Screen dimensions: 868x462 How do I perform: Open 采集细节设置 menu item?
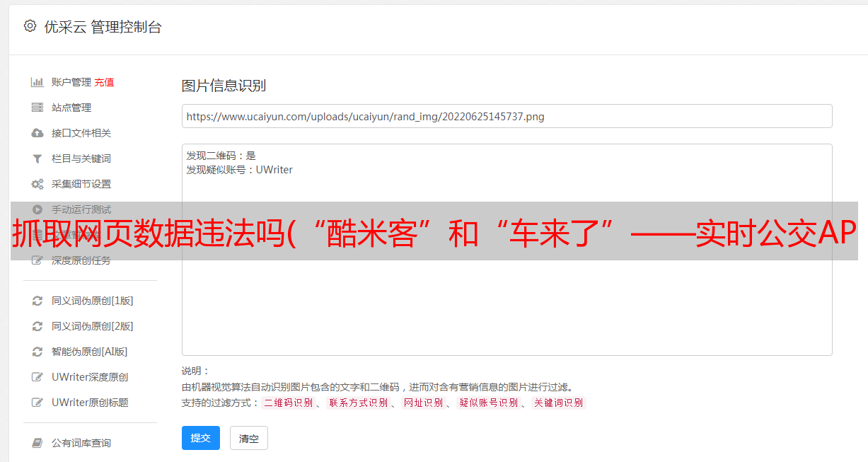[81, 184]
